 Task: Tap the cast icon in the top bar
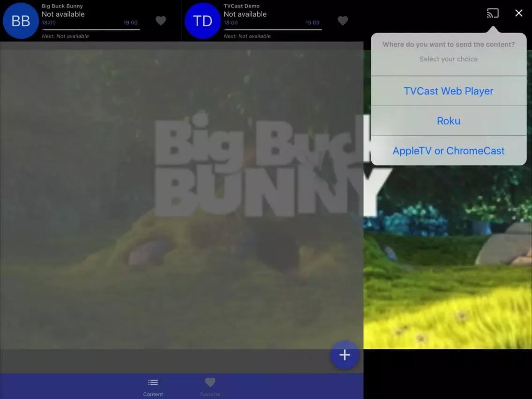click(x=493, y=13)
